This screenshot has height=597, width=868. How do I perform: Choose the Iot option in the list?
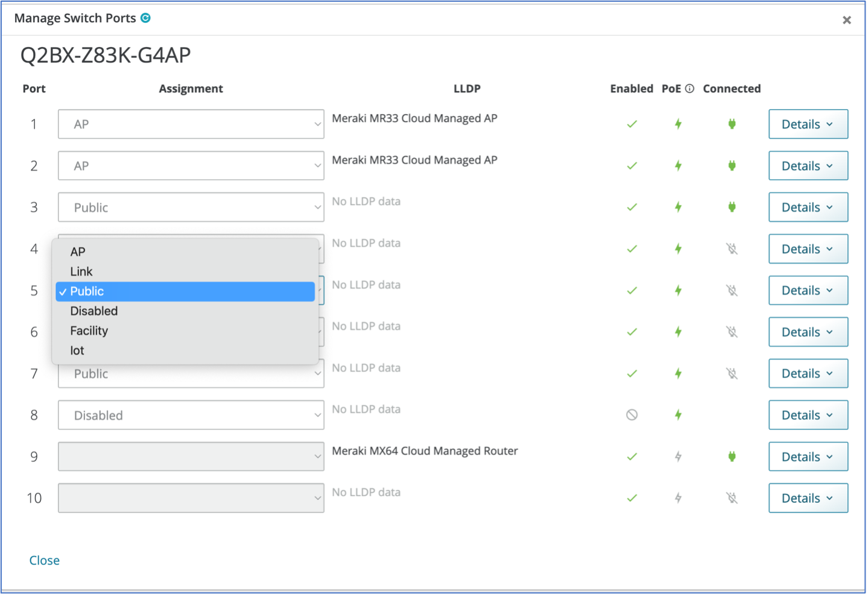point(77,350)
